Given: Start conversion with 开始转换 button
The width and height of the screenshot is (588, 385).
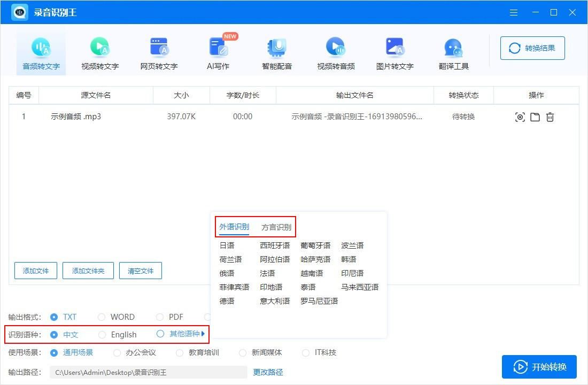Looking at the screenshot, I should pos(539,367).
